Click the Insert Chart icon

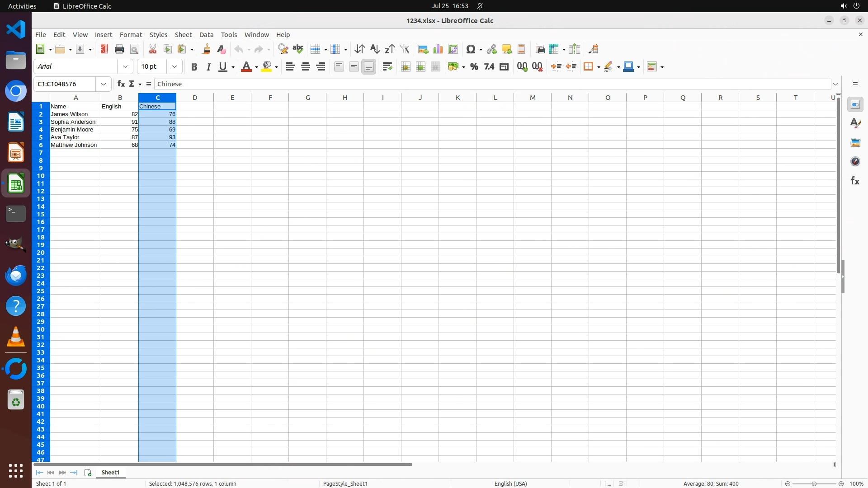point(438,49)
